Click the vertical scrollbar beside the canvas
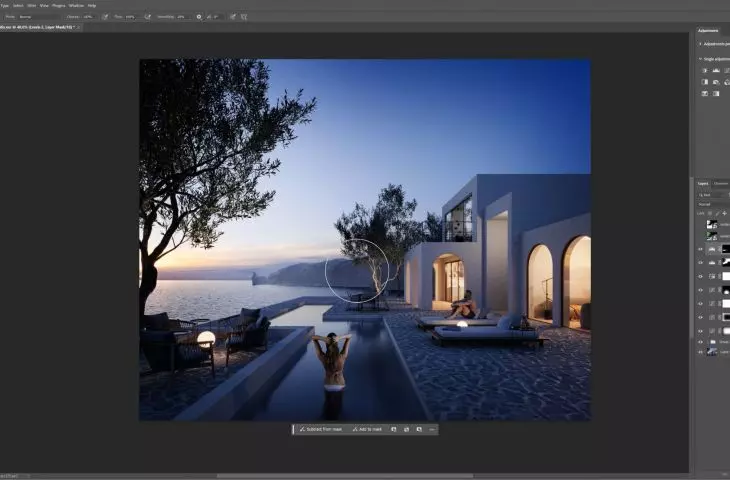 point(691,256)
